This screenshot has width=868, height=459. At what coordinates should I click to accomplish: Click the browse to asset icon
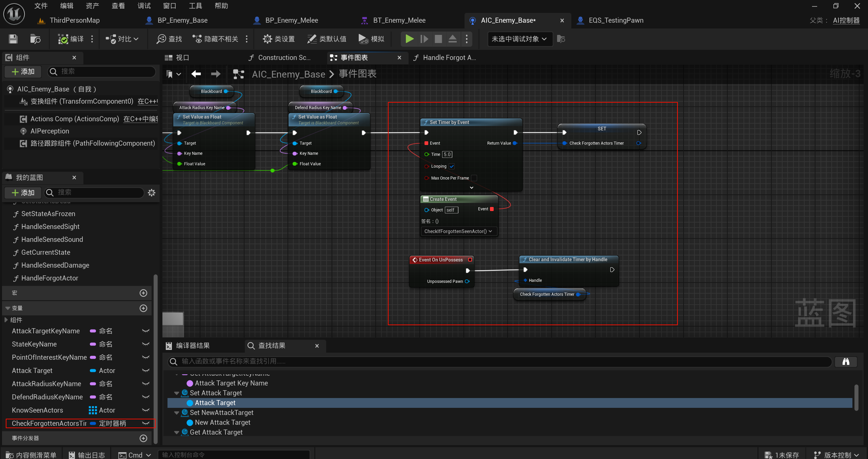click(x=35, y=39)
